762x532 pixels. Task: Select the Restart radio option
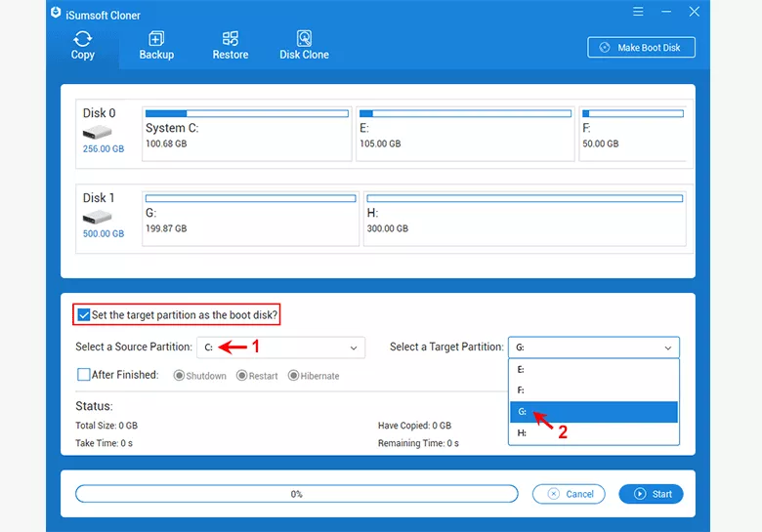point(241,376)
